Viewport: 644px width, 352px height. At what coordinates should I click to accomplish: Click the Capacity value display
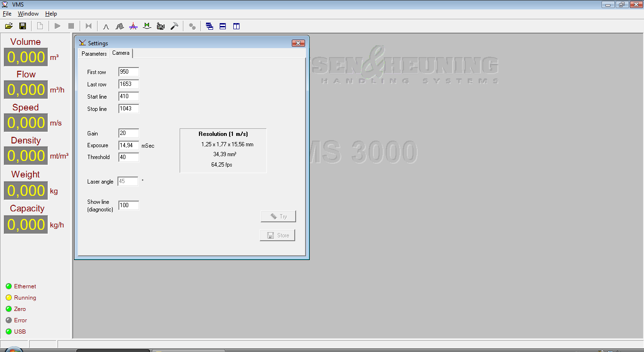(x=26, y=225)
